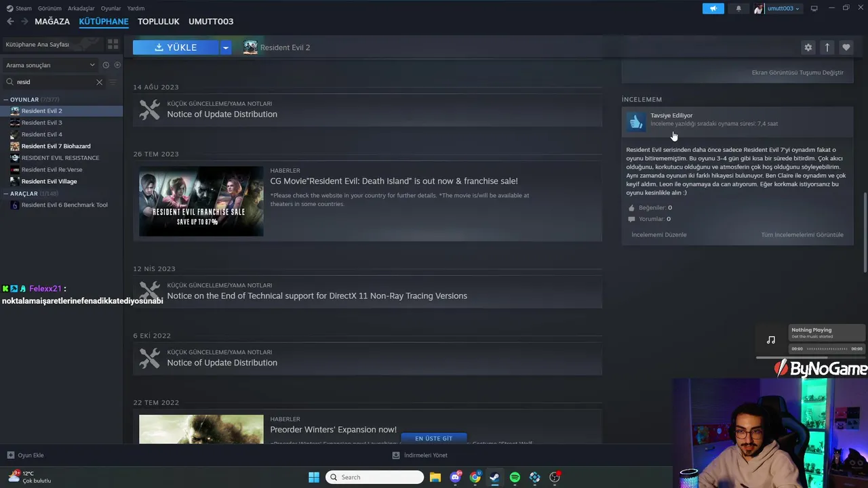Click the forward navigation arrow

point(24,22)
